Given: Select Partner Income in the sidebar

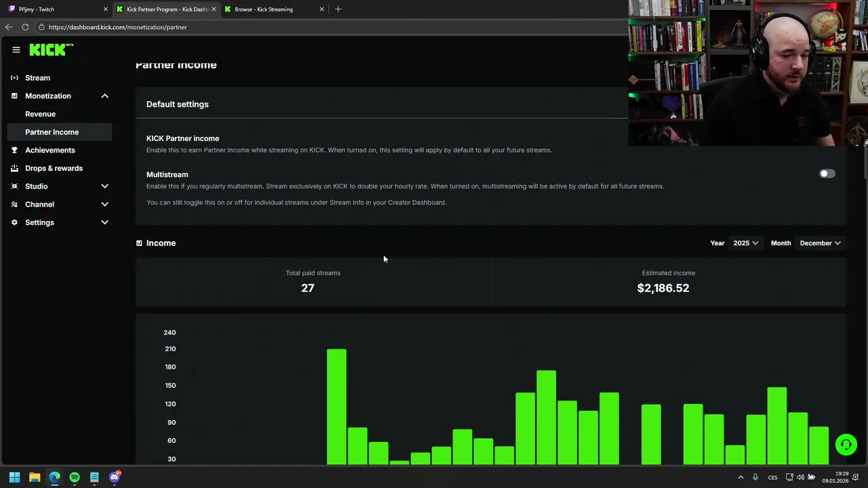Looking at the screenshot, I should pos(60,132).
